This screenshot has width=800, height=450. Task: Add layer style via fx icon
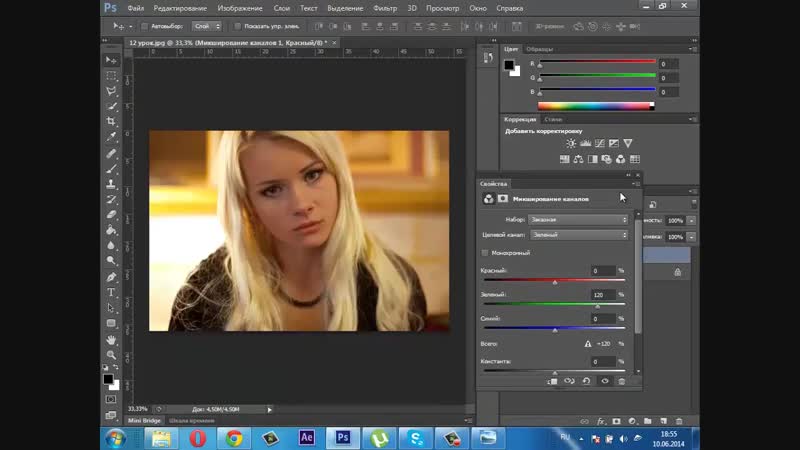[601, 421]
